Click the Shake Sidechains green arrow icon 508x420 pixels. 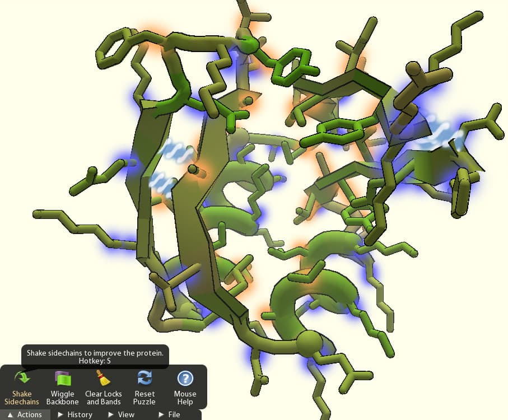tap(21, 378)
